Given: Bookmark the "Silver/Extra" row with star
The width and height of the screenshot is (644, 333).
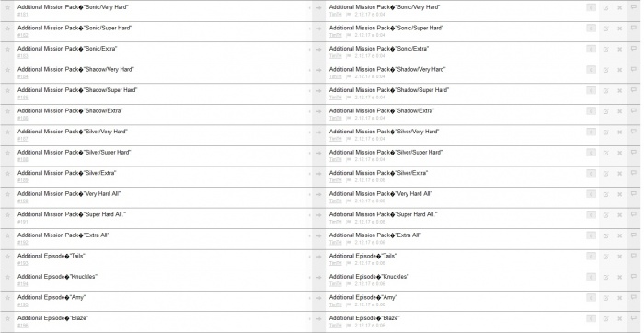Looking at the screenshot, I should point(7,173).
